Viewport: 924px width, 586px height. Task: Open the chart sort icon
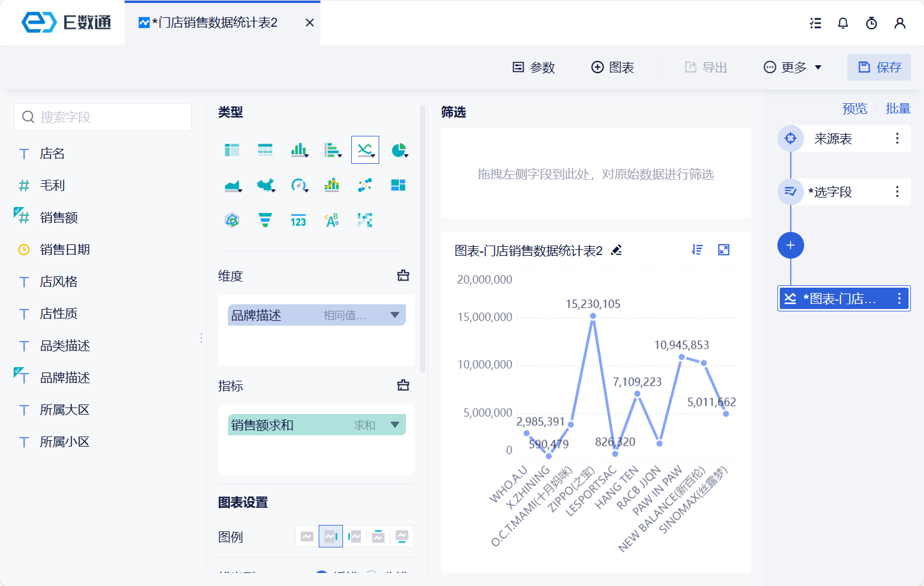coord(697,250)
